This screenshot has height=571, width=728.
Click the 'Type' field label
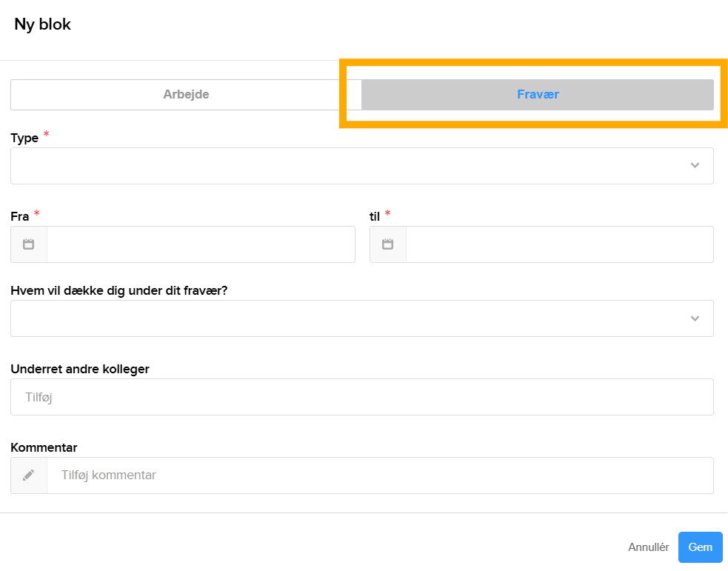point(24,138)
